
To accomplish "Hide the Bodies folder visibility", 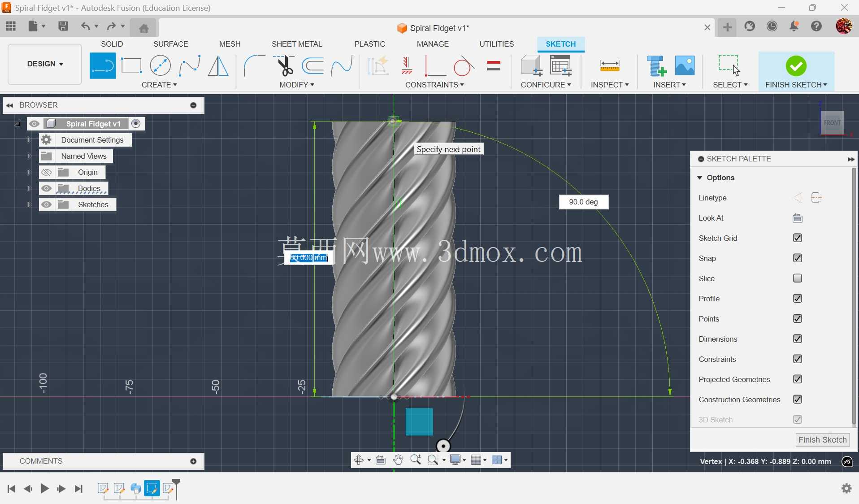I will pyautogui.click(x=46, y=188).
